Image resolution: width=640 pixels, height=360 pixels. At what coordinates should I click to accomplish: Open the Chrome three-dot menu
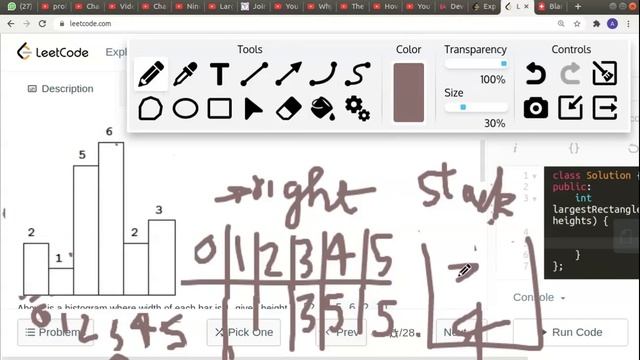pyautogui.click(x=629, y=24)
